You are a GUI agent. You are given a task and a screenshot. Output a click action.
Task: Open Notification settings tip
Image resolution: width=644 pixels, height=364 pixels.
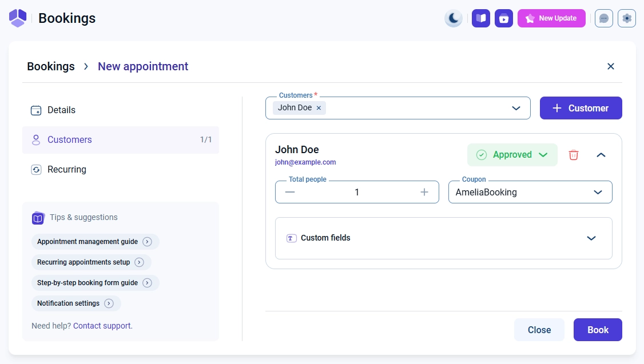[76, 303]
